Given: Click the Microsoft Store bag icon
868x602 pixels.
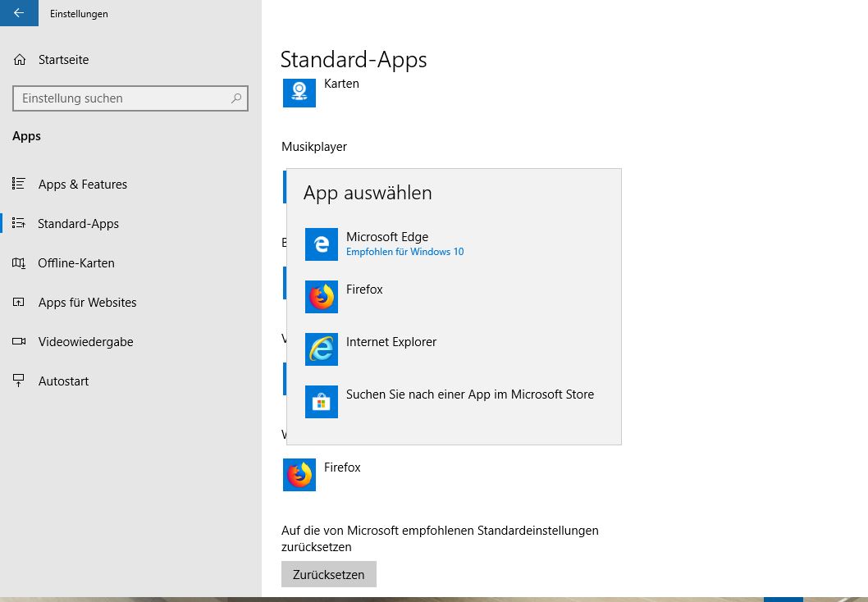Looking at the screenshot, I should [321, 402].
